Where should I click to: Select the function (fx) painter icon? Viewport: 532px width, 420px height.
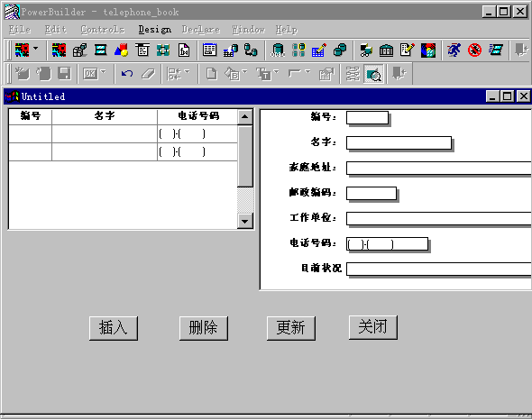pos(184,50)
